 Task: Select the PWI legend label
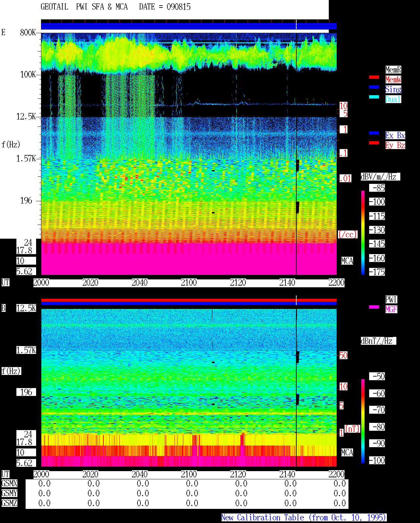coord(391,299)
